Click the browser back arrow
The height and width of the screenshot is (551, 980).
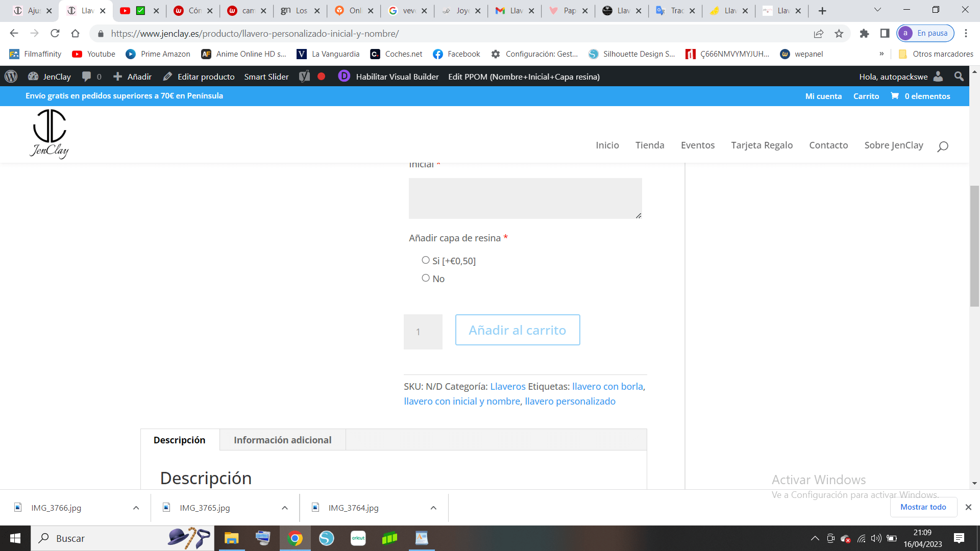click(x=14, y=34)
